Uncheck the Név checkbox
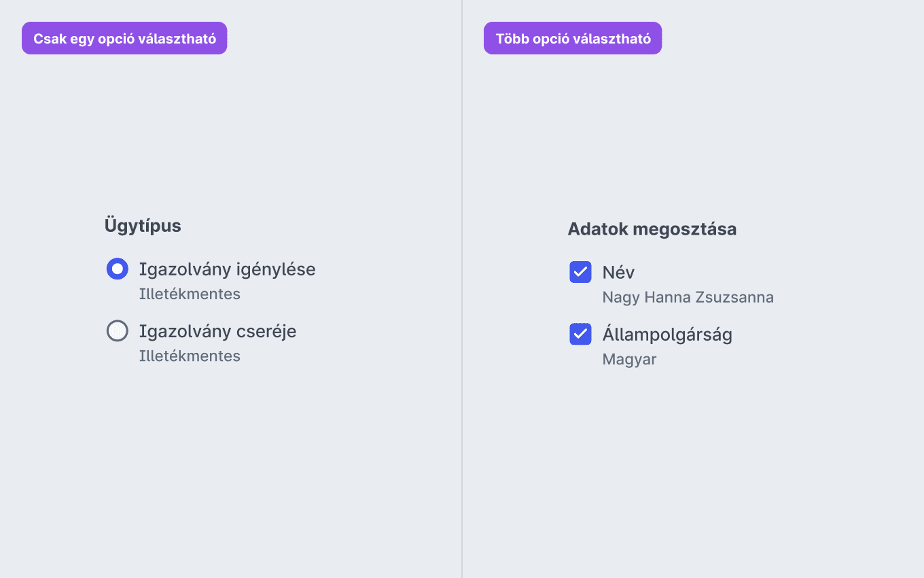The height and width of the screenshot is (578, 924). (580, 272)
